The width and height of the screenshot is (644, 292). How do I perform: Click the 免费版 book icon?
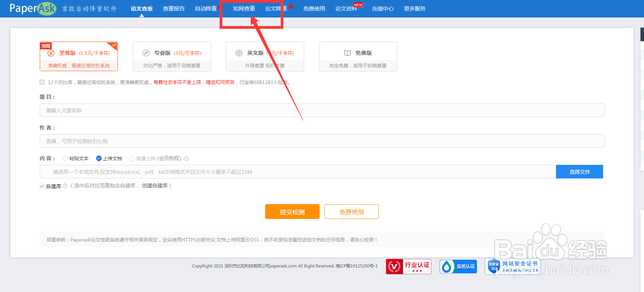click(347, 53)
